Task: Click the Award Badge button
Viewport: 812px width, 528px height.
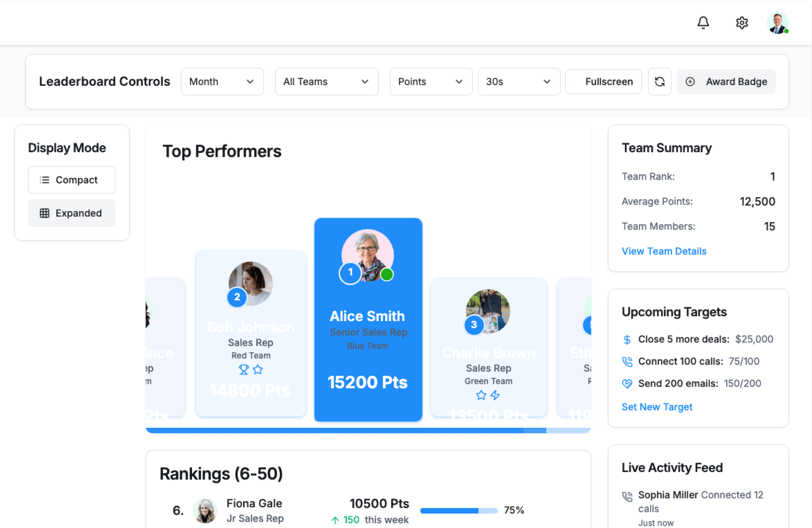Action: tap(726, 82)
